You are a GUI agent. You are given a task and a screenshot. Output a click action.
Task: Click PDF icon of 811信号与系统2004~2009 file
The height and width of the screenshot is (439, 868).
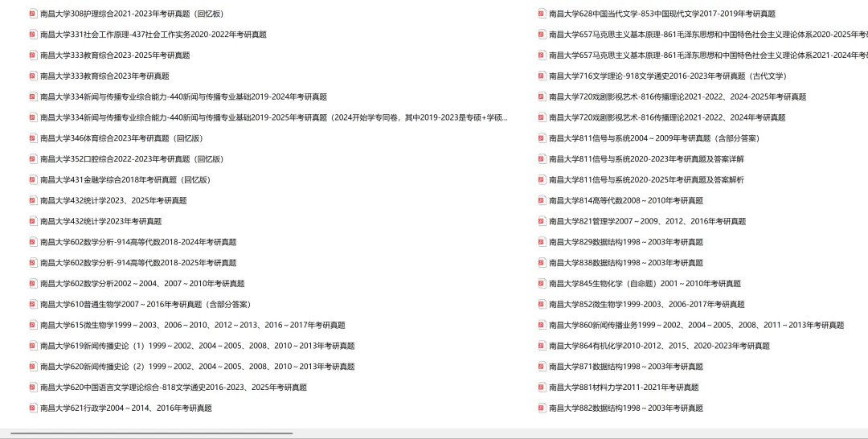click(542, 138)
